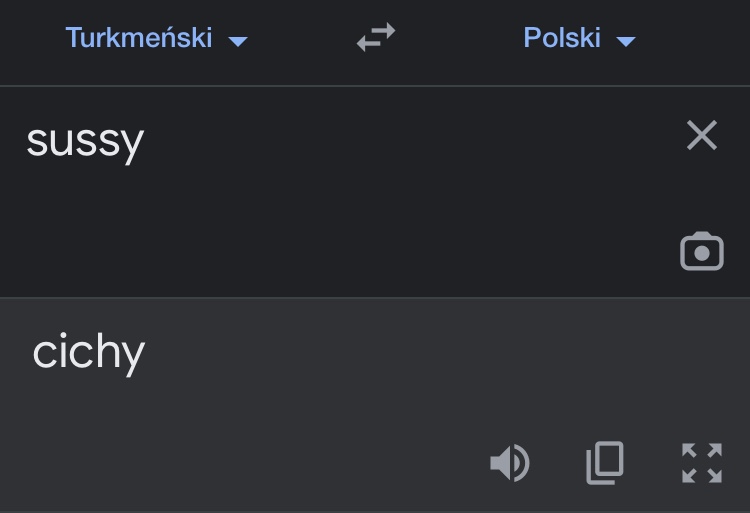
Task: Click the Turkmeński source language label
Action: [x=139, y=38]
